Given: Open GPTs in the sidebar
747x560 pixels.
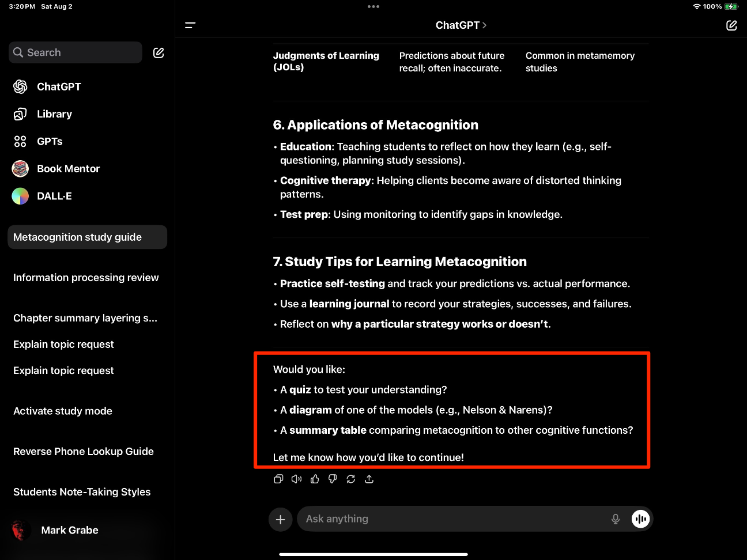Looking at the screenshot, I should [x=50, y=141].
